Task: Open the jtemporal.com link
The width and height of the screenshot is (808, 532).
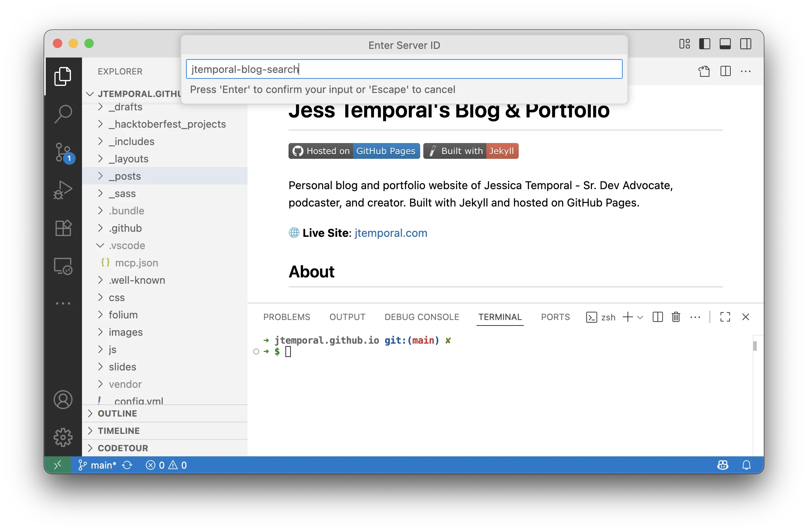Action: (391, 233)
